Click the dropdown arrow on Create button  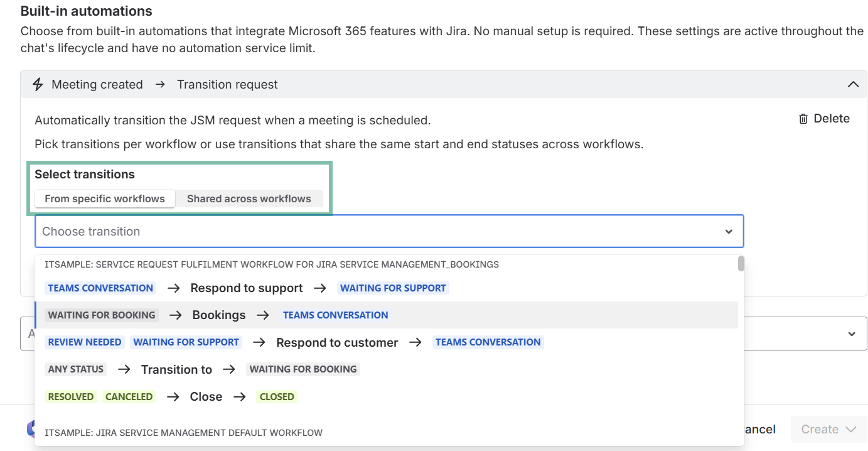coord(851,430)
